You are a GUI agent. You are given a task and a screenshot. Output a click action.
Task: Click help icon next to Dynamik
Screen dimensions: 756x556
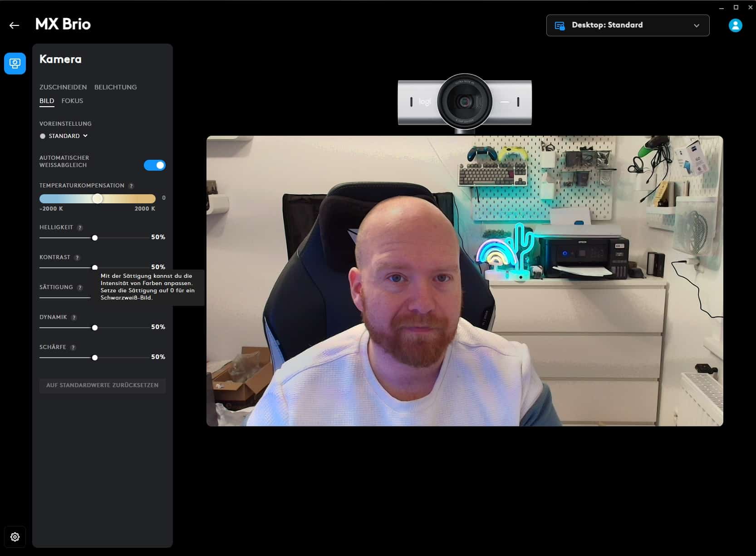pos(74,318)
